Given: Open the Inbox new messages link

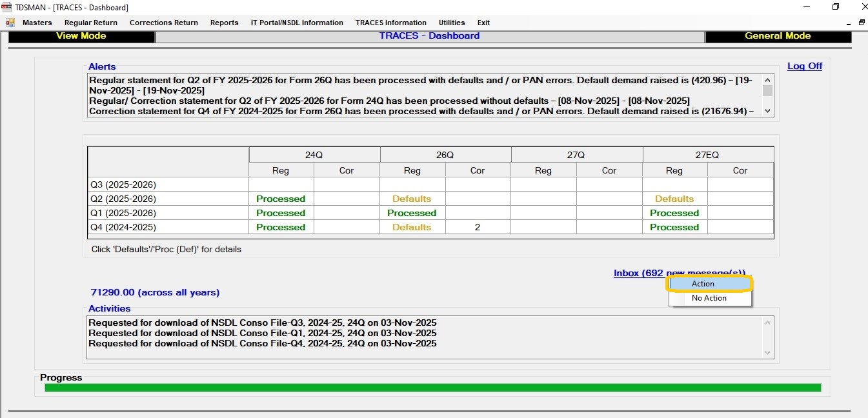Looking at the screenshot, I should coord(639,273).
